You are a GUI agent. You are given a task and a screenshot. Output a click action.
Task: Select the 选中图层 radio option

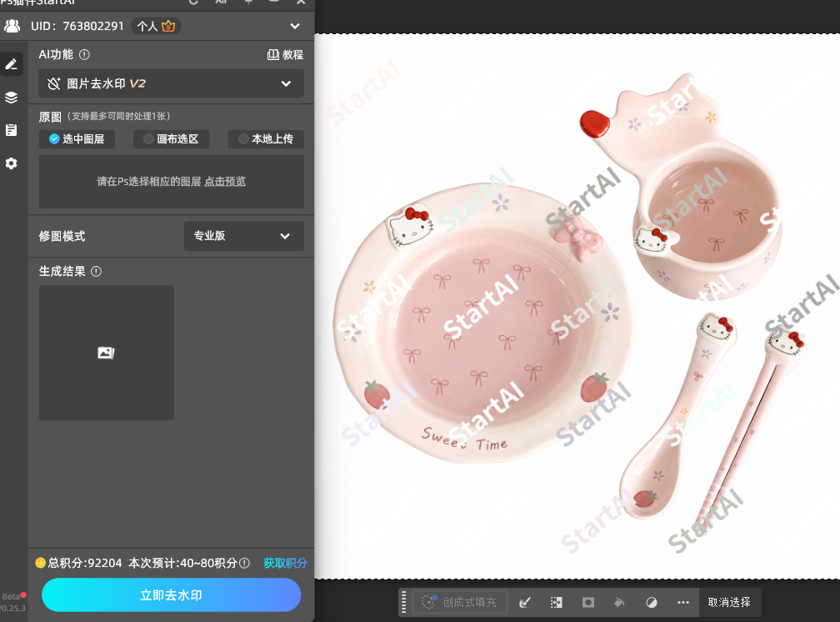(x=77, y=139)
